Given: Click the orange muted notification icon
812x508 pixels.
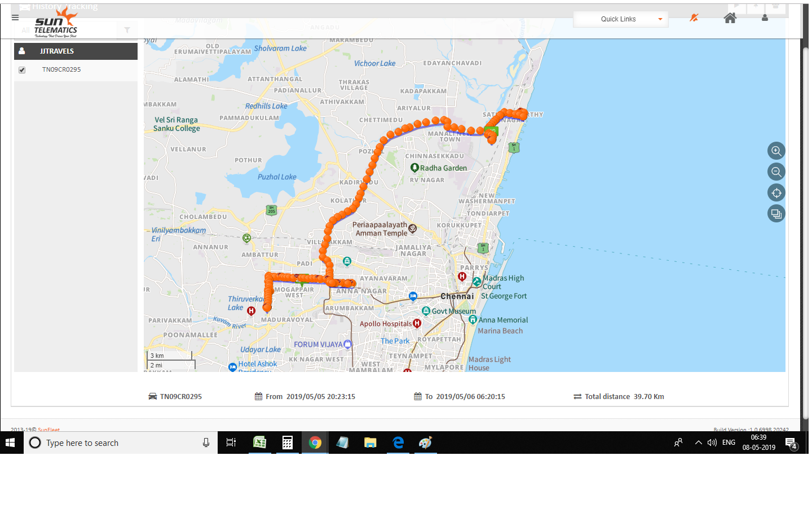Looking at the screenshot, I should [694, 18].
